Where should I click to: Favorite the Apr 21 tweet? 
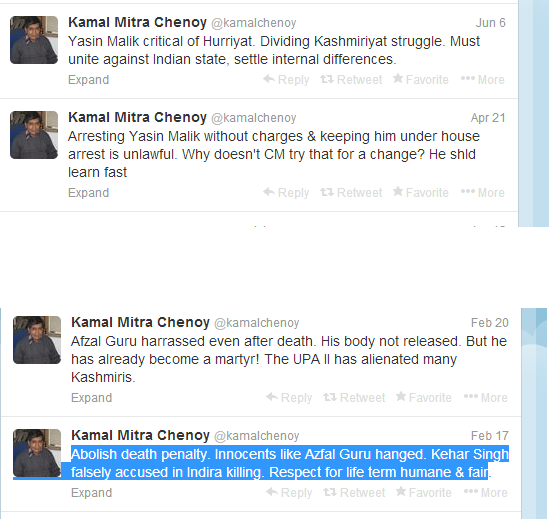point(421,193)
